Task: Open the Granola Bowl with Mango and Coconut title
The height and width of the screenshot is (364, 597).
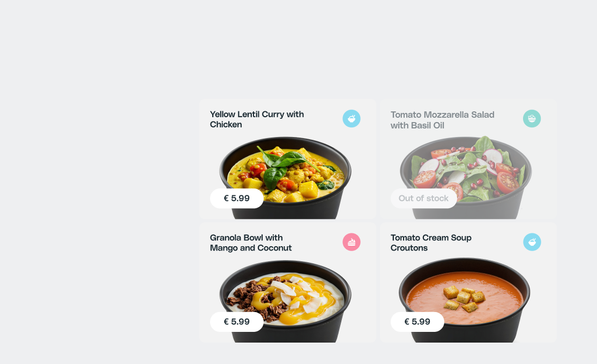Action: [x=250, y=242]
